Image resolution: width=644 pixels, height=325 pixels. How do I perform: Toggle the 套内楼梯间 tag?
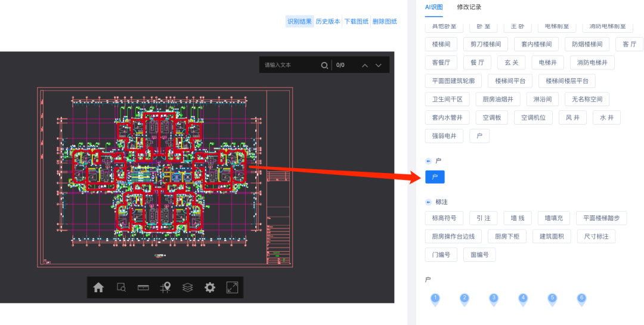[537, 44]
